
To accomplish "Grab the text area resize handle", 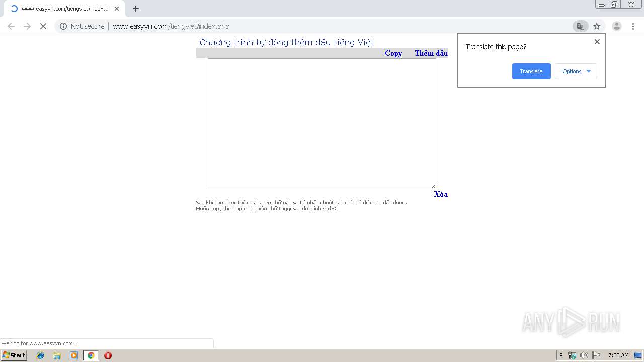I will pos(433,186).
